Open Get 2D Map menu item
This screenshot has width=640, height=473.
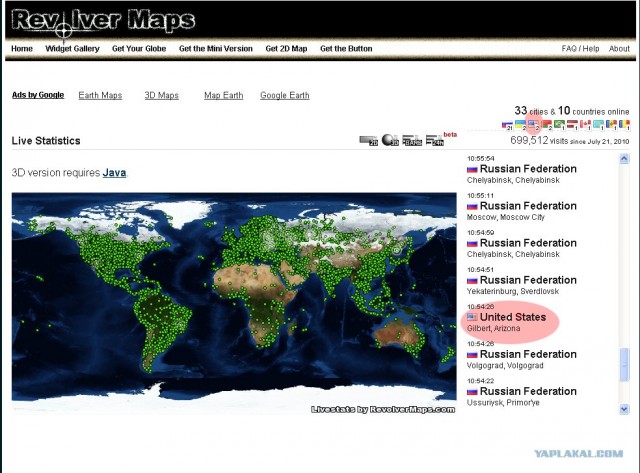286,49
